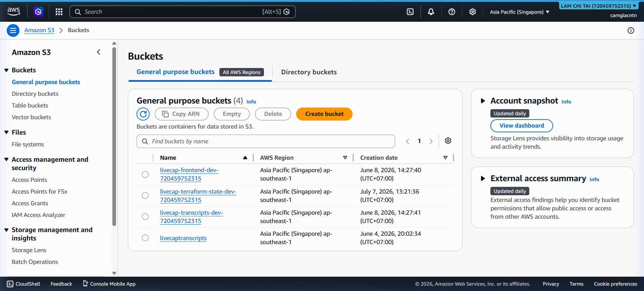644x291 pixels.
Task: Open CloudShell icon in top navigation
Action: (410, 12)
